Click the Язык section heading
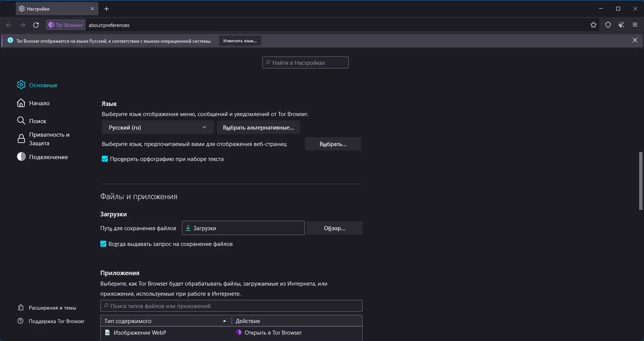The height and width of the screenshot is (341, 644). pos(109,104)
